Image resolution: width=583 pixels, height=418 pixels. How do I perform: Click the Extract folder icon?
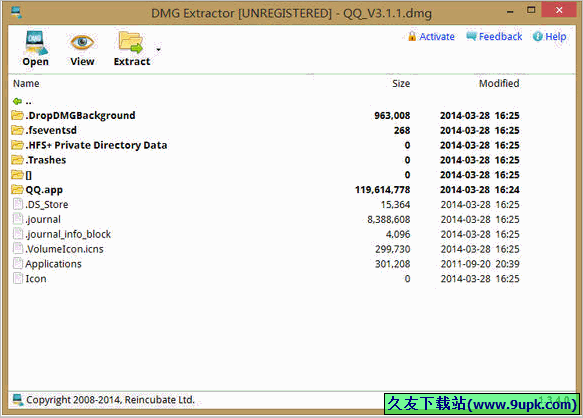(x=131, y=42)
